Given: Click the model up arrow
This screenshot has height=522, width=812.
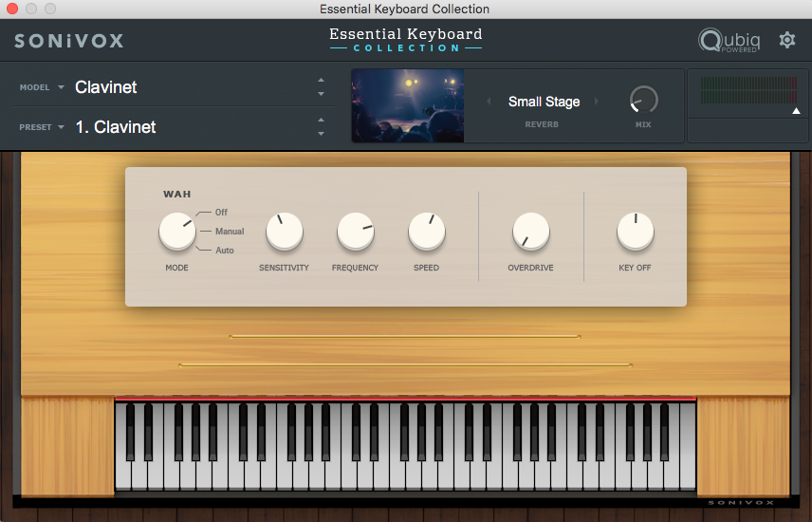Looking at the screenshot, I should pyautogui.click(x=321, y=81).
